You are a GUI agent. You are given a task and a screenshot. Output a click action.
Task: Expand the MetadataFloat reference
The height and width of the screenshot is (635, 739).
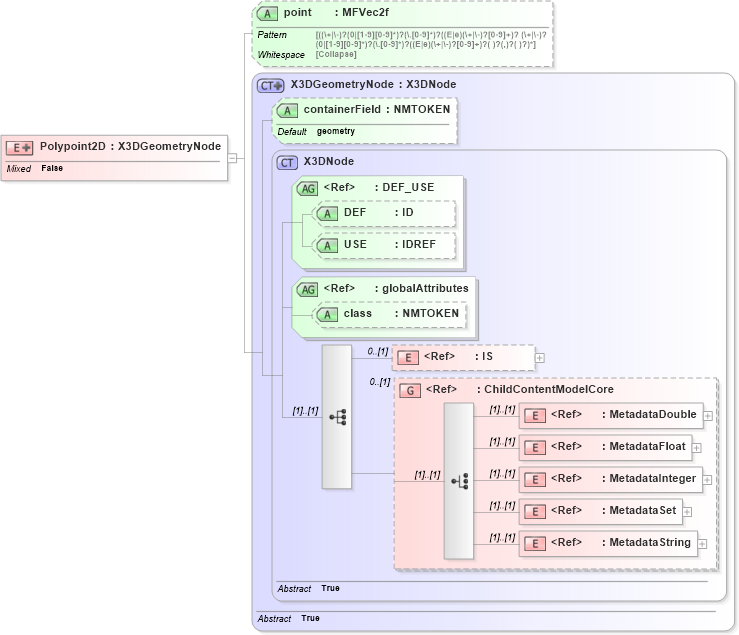697,448
